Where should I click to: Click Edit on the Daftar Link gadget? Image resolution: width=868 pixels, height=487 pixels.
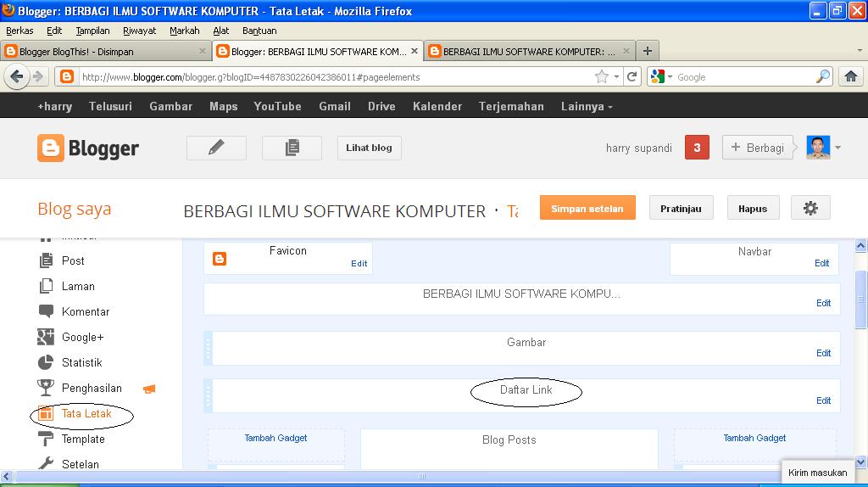click(x=823, y=400)
